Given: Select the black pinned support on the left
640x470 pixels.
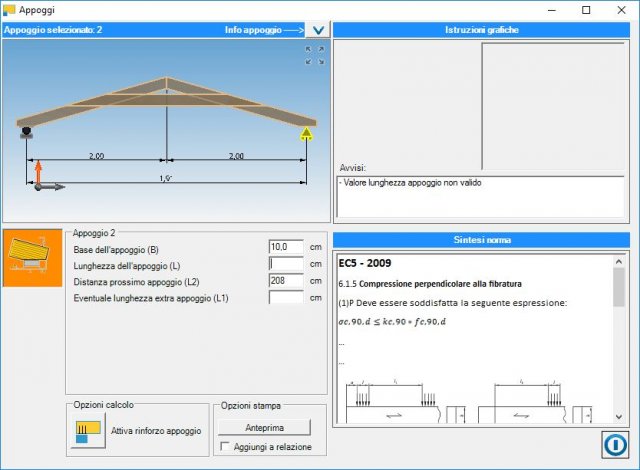Looking at the screenshot, I should [23, 131].
